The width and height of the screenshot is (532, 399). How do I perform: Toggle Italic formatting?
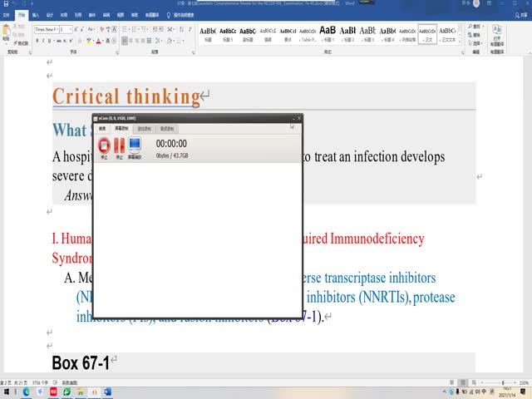[44, 40]
